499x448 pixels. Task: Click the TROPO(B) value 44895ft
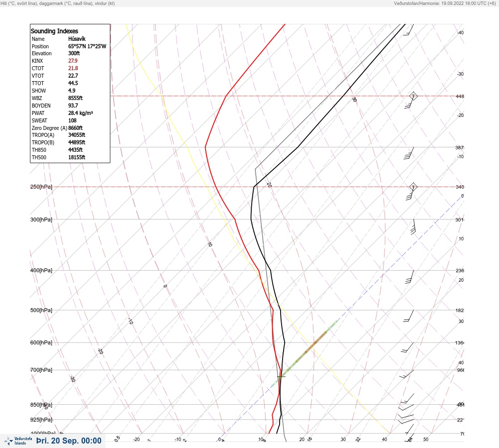77,142
